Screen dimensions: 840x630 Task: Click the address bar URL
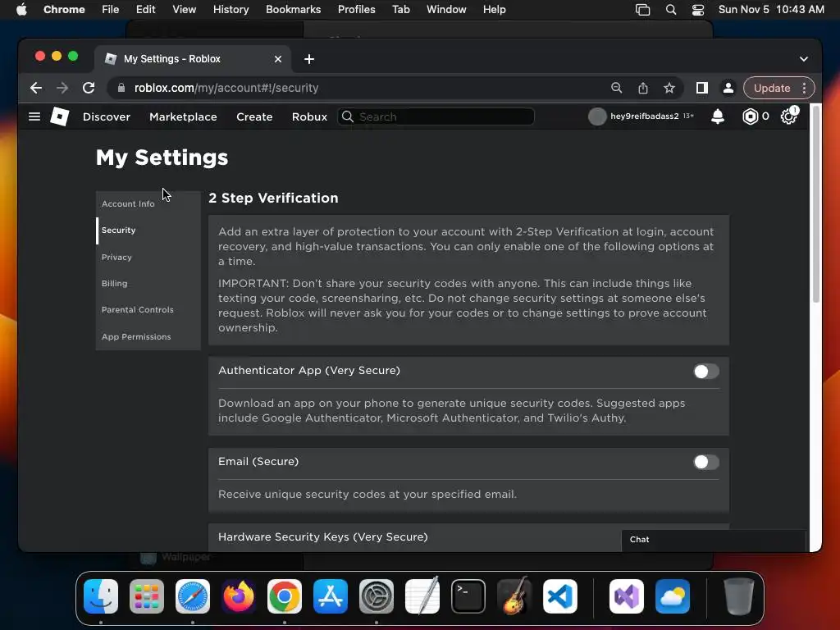point(226,88)
